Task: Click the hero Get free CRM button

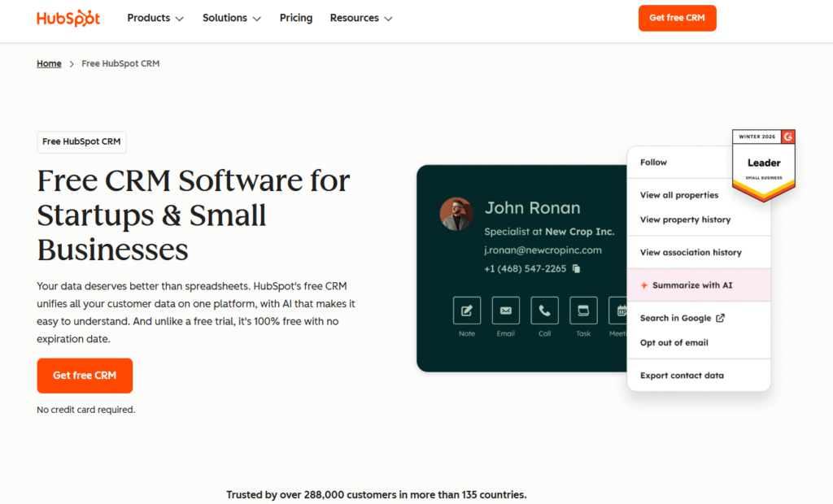Action: [x=85, y=376]
